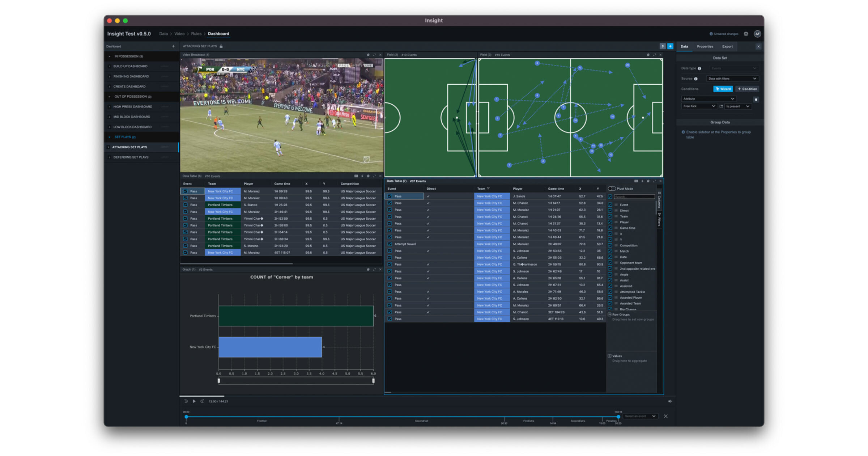Uncheck the first Pass row in Data Table (7)
The width and height of the screenshot is (868, 456).
tap(390, 196)
